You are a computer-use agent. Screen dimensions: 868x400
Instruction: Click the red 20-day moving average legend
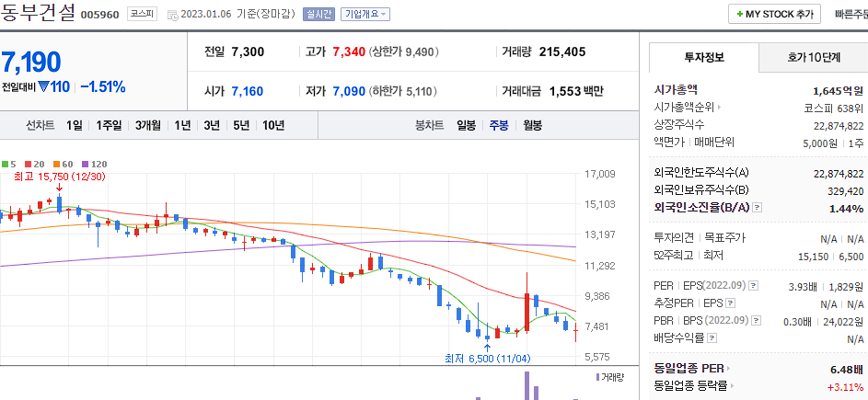point(35,165)
